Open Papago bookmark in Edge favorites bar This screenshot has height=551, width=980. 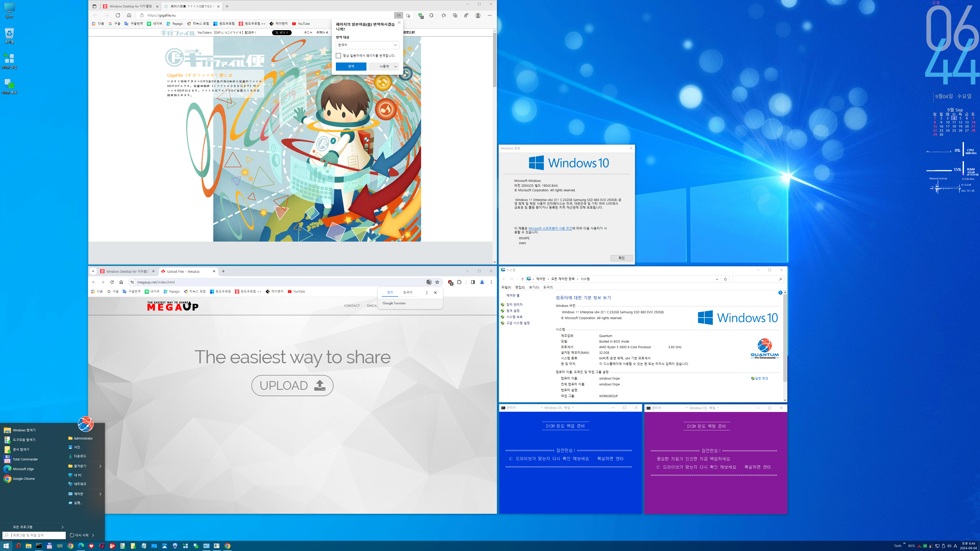coord(174,23)
